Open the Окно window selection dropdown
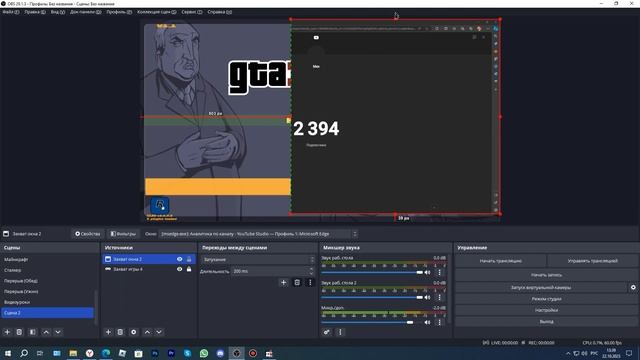Image resolution: width=640 pixels, height=360 pixels. (258, 234)
